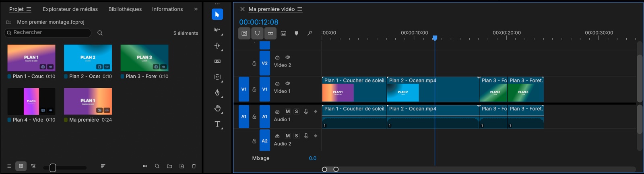This screenshot has width=644, height=174.
Task: Click Automate to Sequence icon
Action: (145, 166)
